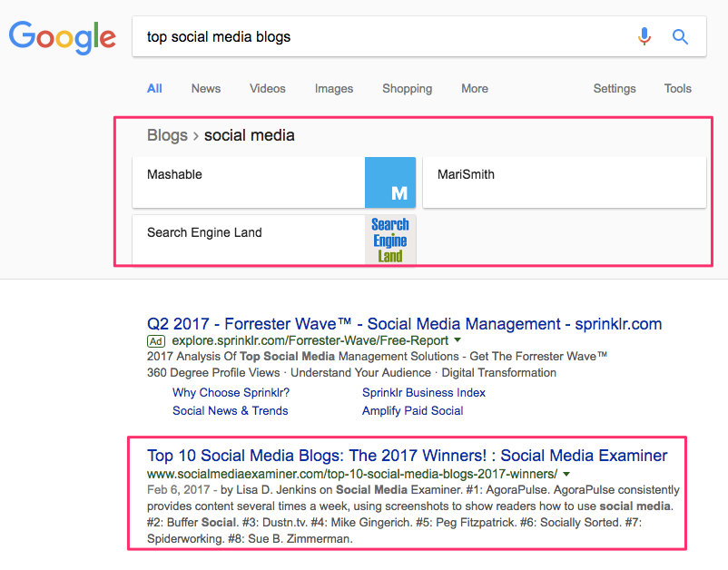Switch to the News tab

[206, 89]
